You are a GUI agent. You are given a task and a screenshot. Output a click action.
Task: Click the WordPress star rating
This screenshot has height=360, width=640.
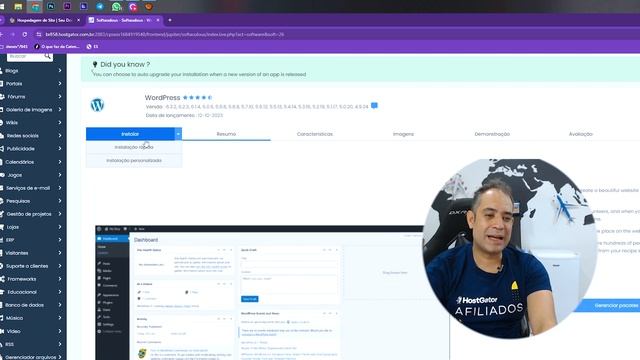coord(198,98)
